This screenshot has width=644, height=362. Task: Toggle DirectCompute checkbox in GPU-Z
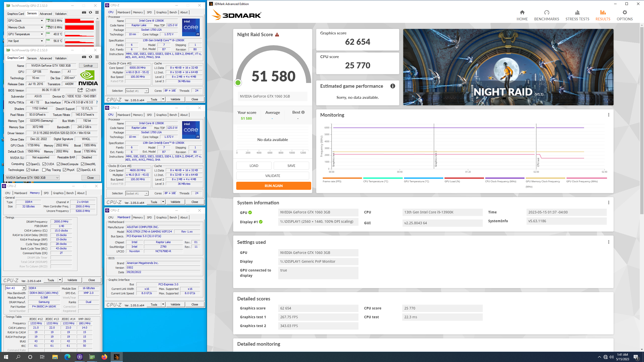click(x=58, y=164)
